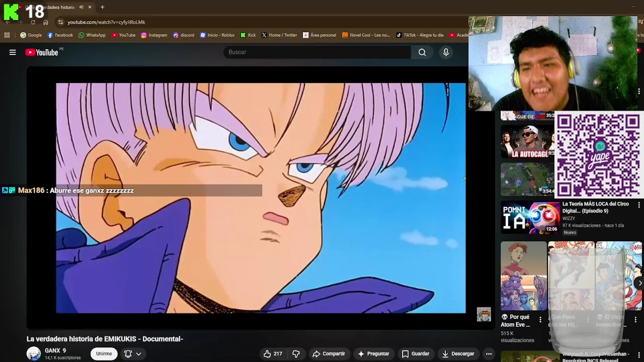Open the Home / Twitter bookmark

[x=279, y=35]
